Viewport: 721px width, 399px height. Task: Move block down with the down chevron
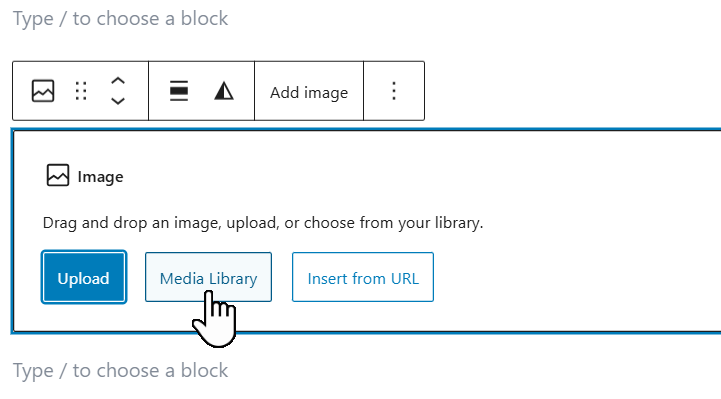pyautogui.click(x=118, y=101)
